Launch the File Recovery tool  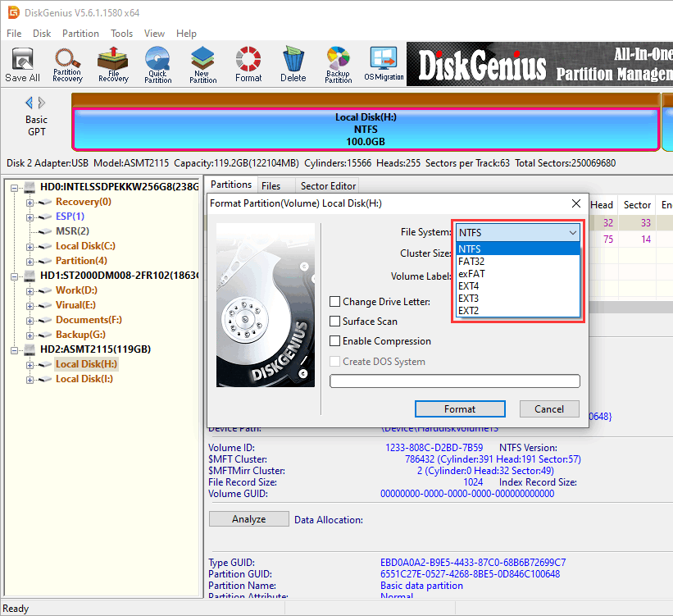(113, 65)
